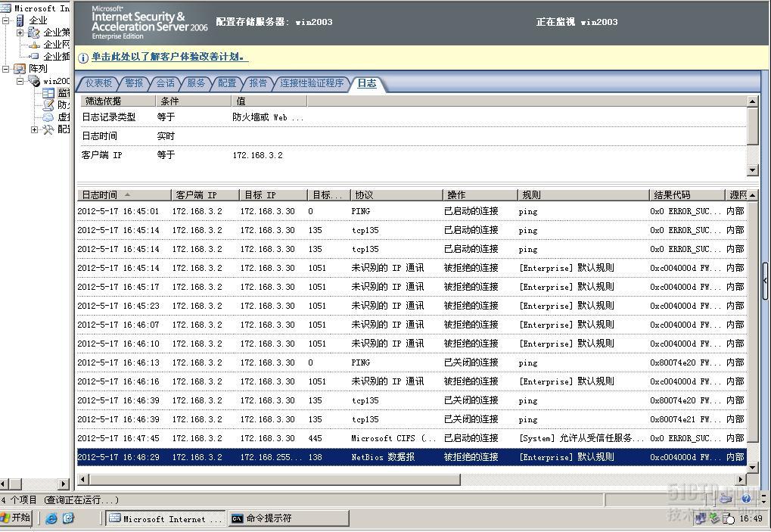Open the 防火墙策略 node icon
This screenshot has width=771, height=532.
tap(48, 104)
